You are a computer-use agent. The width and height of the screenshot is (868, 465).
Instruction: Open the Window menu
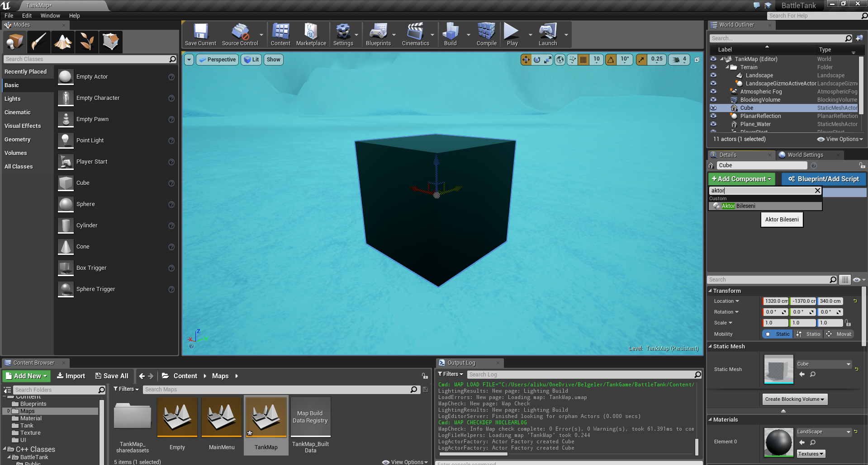(x=50, y=16)
